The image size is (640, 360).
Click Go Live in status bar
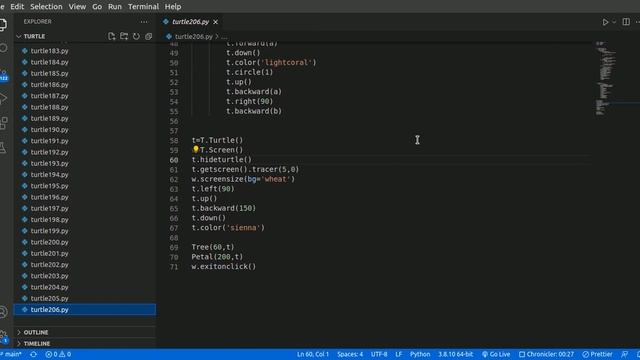click(496, 354)
